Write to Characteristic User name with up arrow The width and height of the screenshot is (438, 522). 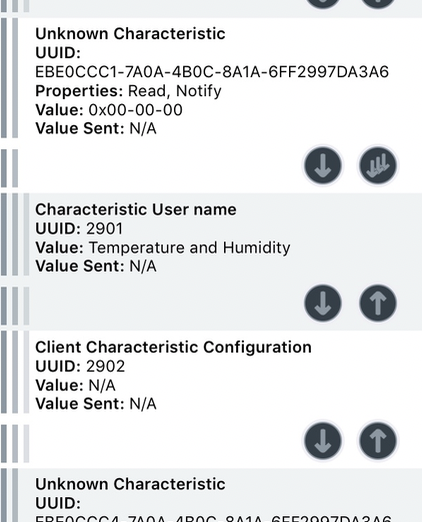[378, 303]
